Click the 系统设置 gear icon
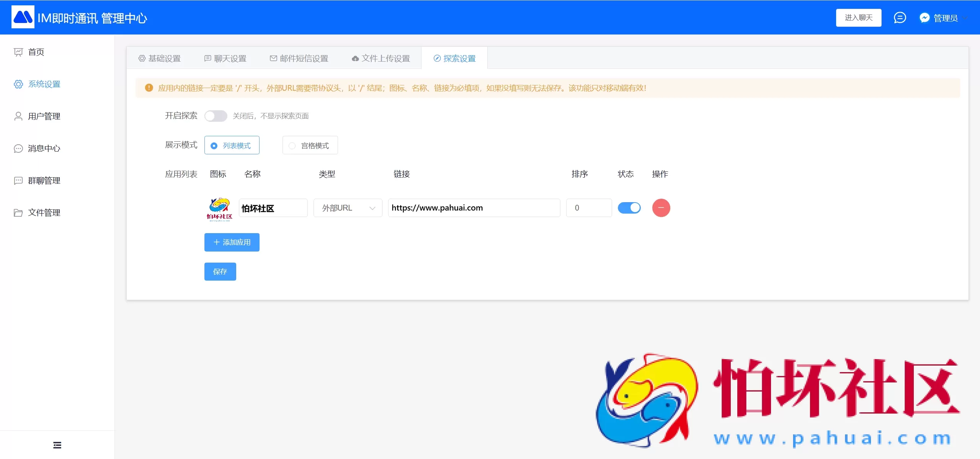The image size is (980, 459). (x=19, y=84)
